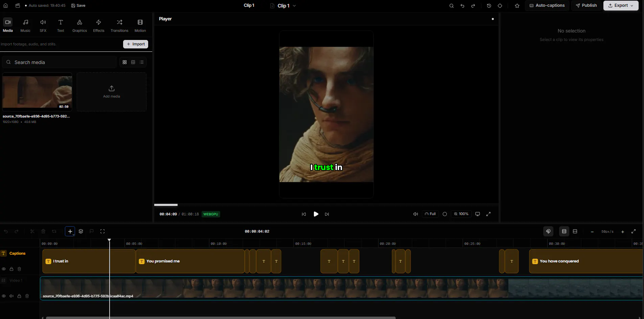Screen dimensions: 644x319
Task: Play the video in the player
Action: 316,214
